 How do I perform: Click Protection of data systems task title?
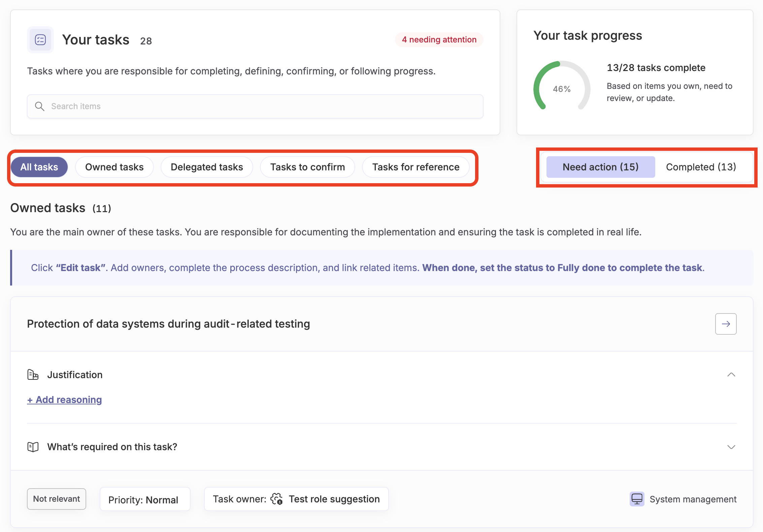coord(168,324)
